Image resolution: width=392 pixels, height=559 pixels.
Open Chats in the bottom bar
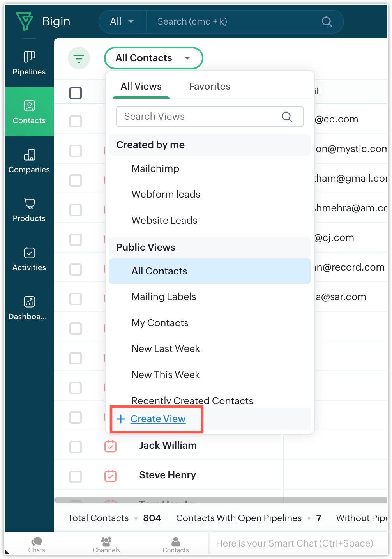(37, 545)
